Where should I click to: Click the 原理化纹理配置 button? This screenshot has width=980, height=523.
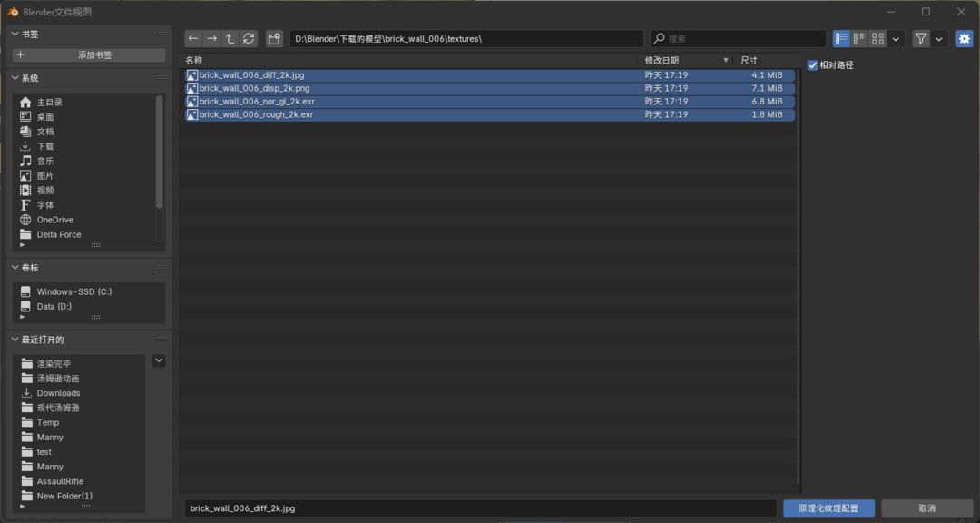[828, 508]
